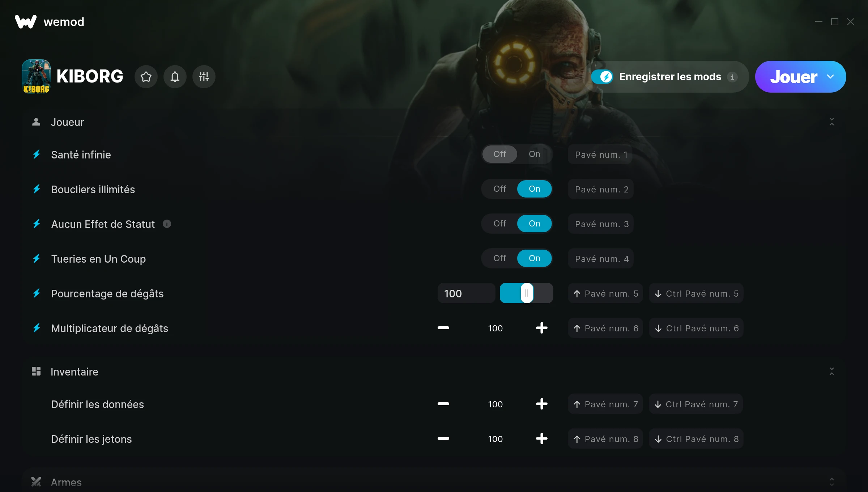Open notifications bell for KIBORG
868x492 pixels.
click(175, 77)
